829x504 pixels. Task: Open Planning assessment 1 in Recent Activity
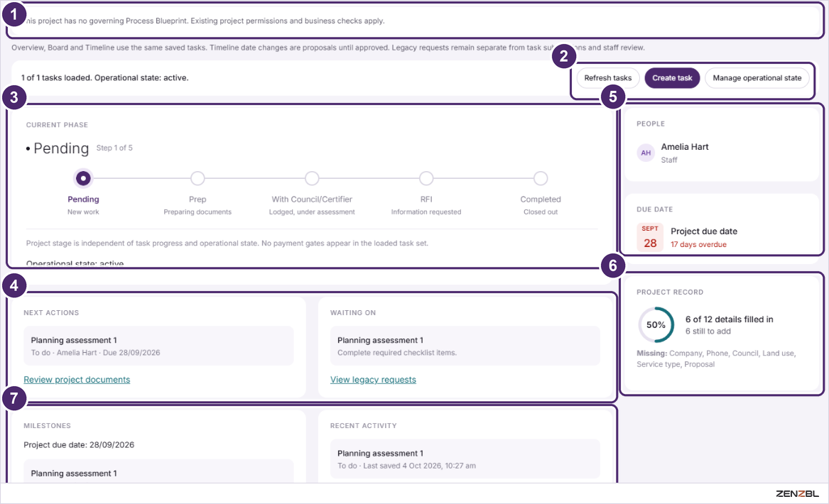(x=465, y=459)
